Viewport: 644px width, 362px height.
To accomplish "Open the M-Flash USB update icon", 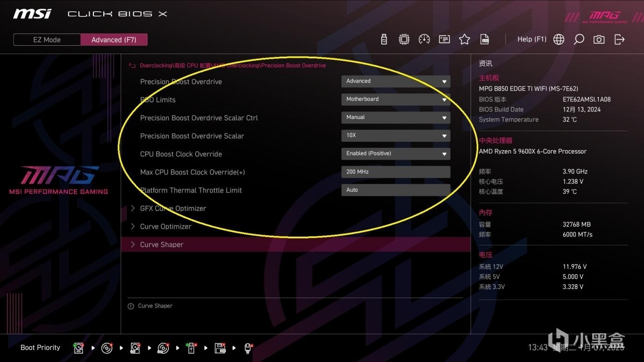I will 384,40.
